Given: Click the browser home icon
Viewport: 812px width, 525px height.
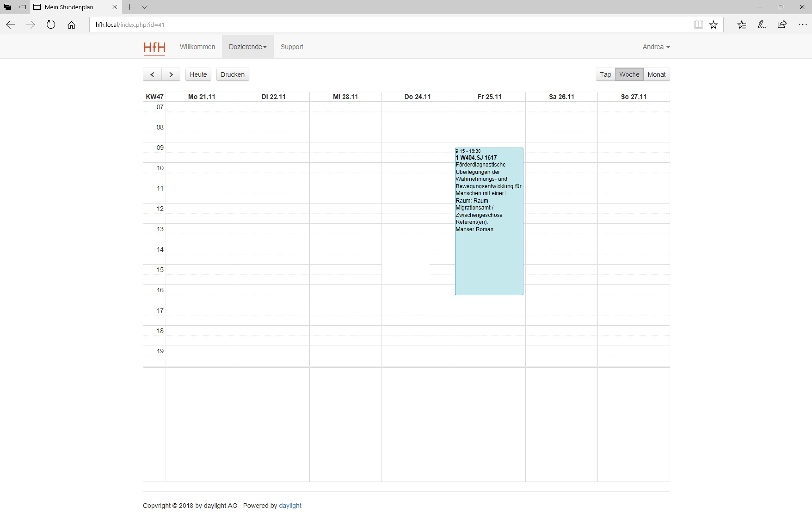Looking at the screenshot, I should pos(71,25).
